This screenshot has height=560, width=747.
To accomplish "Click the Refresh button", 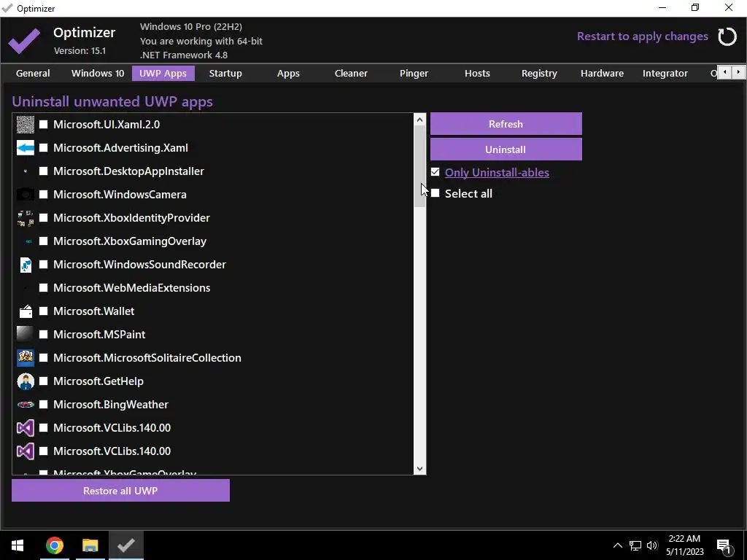I will tap(506, 124).
